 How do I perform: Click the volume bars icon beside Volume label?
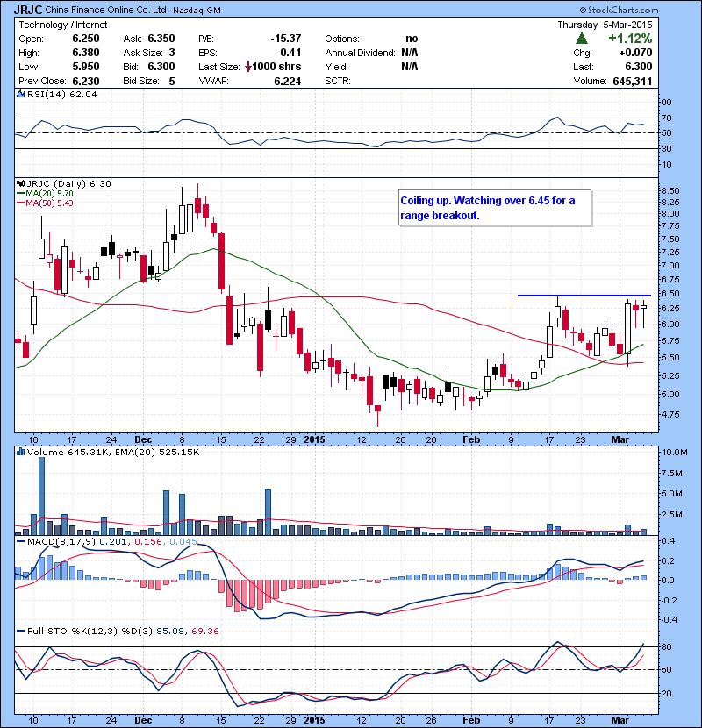[20, 452]
